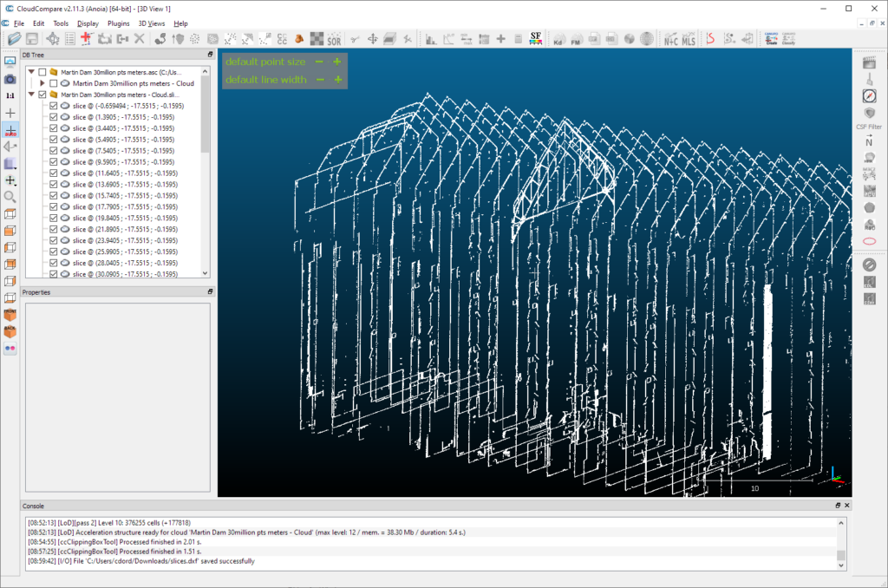
Task: Collapse the Martin Dam .asc root node
Action: click(32, 72)
